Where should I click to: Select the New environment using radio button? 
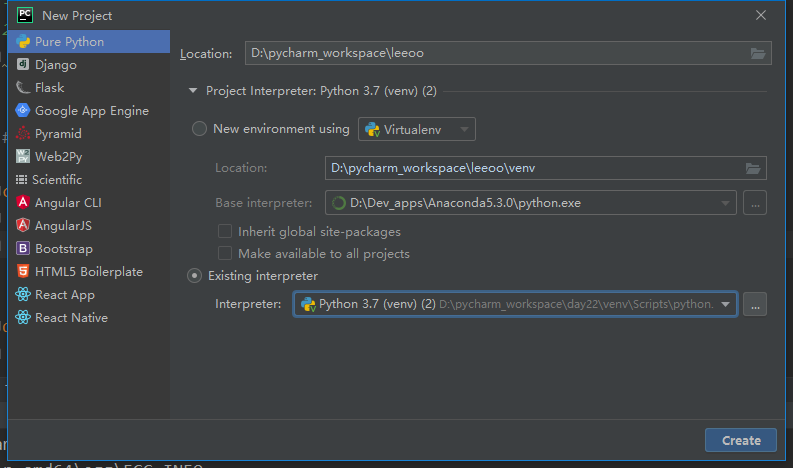point(199,129)
